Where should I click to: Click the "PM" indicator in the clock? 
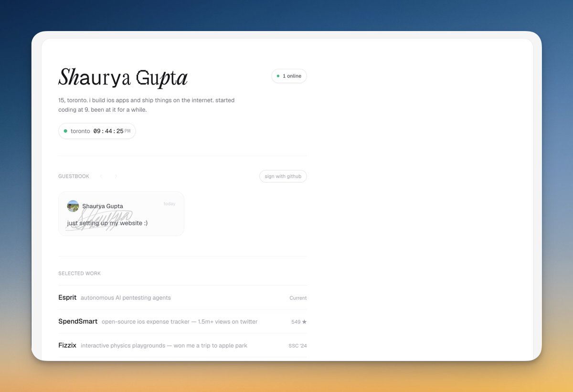[x=127, y=131]
